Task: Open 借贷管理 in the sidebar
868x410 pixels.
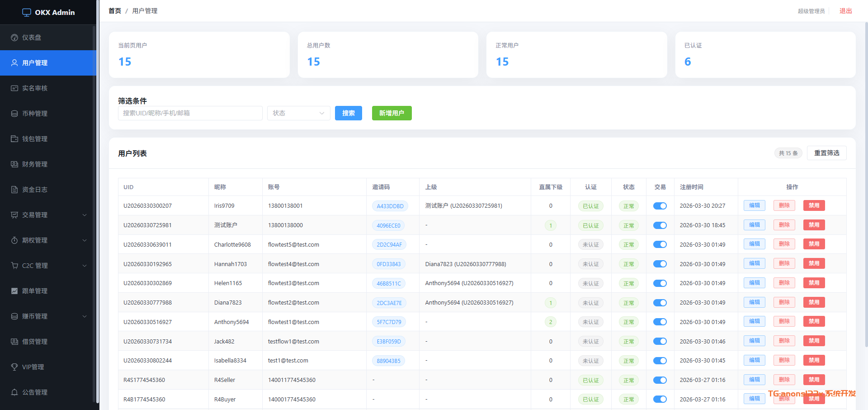Action: (x=35, y=342)
